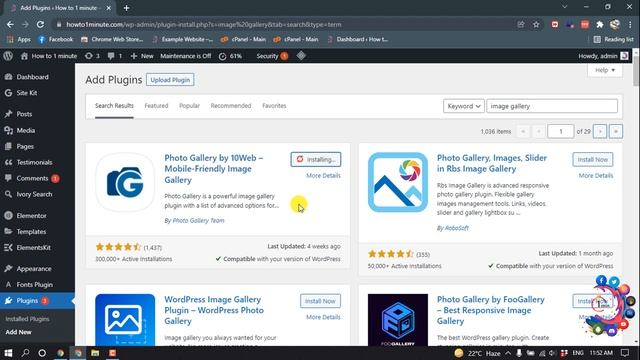Jump to last page of results

coord(616,131)
